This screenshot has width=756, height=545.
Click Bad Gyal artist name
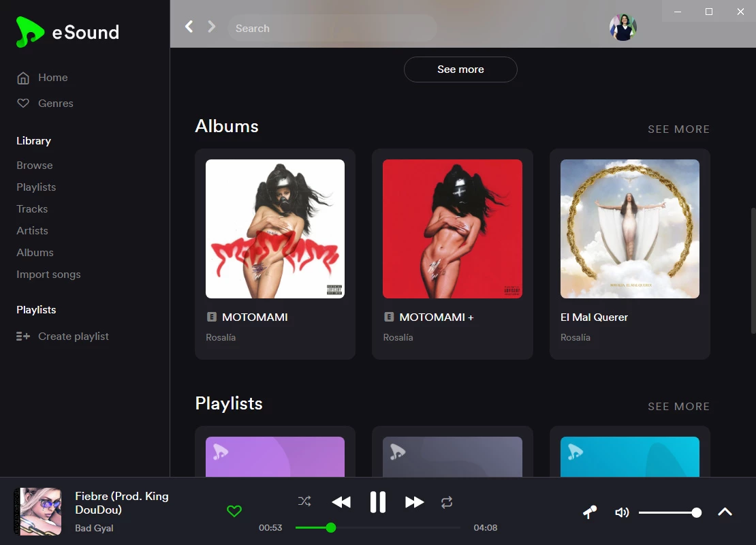[94, 528]
